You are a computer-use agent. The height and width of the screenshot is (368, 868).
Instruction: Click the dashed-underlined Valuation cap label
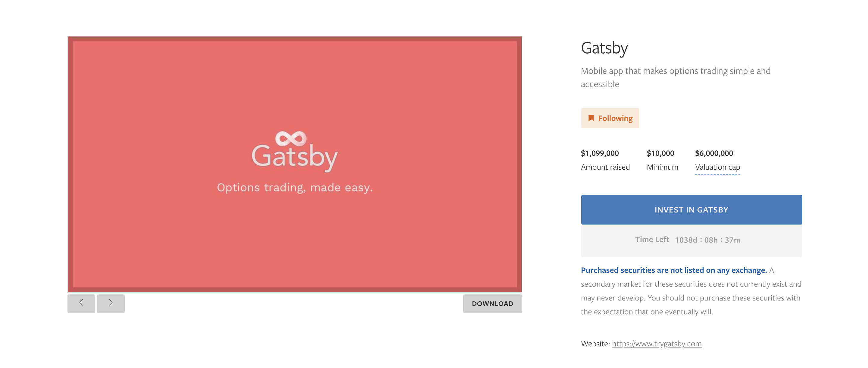click(717, 167)
